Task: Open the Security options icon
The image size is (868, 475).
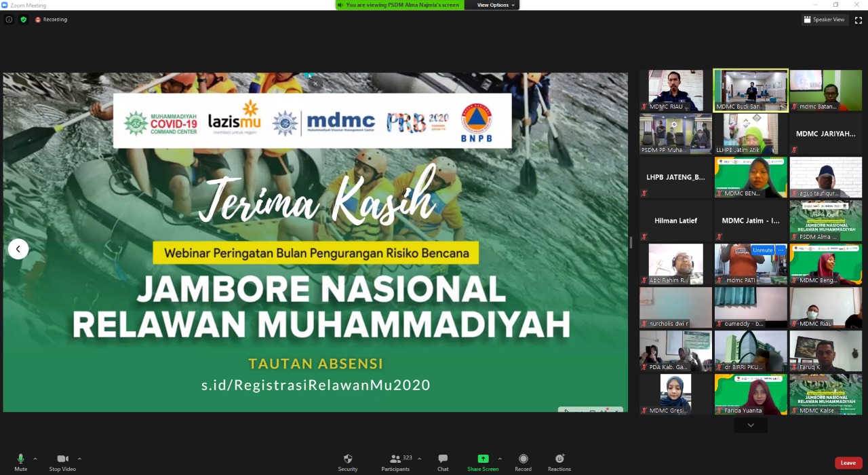Action: (x=348, y=461)
